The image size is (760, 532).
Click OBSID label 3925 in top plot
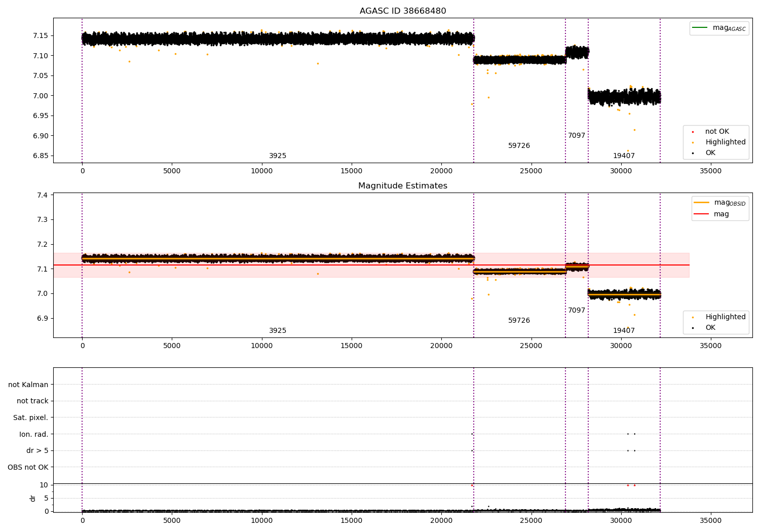pos(278,156)
